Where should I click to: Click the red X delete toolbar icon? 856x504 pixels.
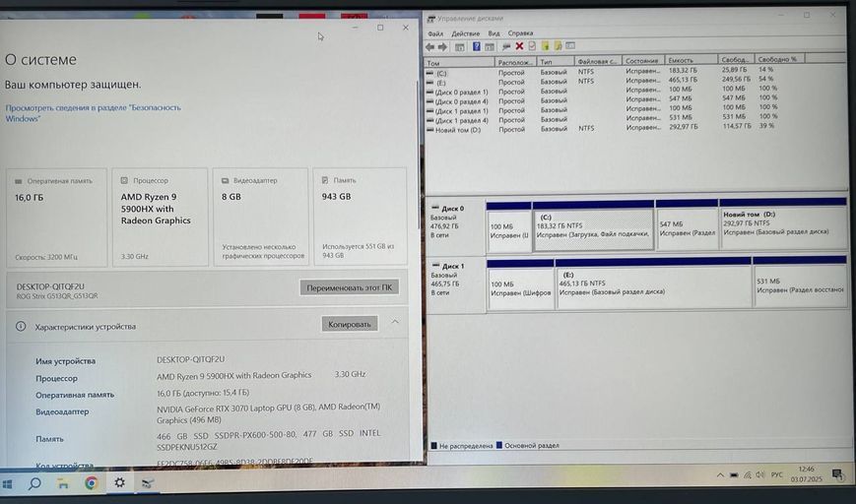point(519,46)
